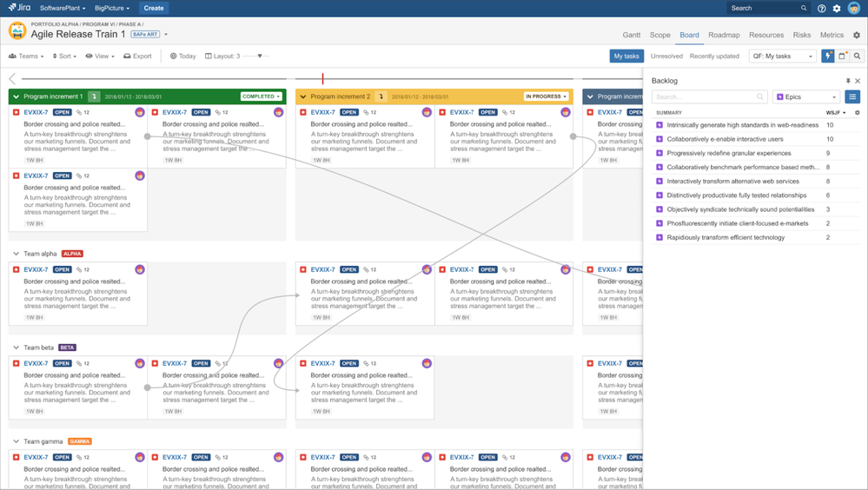
Task: Switch to the Scope tab
Action: 659,35
